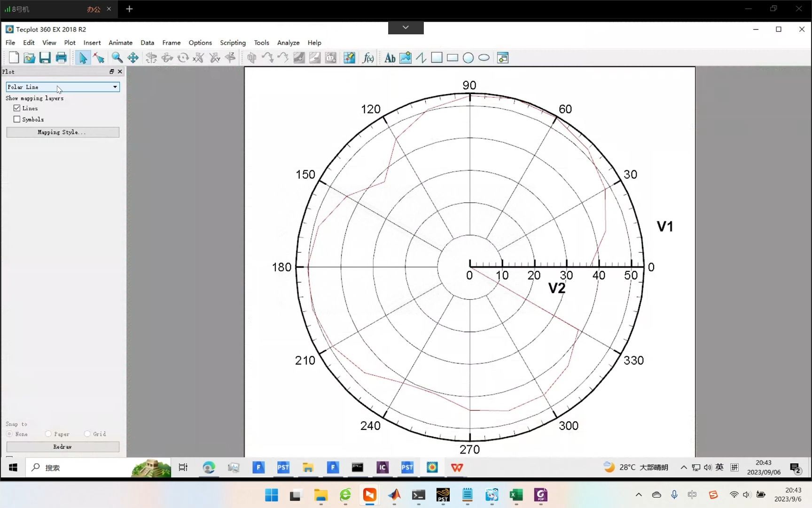Open Excel from the bottom host taskbar
The height and width of the screenshot is (508, 812).
point(516,495)
